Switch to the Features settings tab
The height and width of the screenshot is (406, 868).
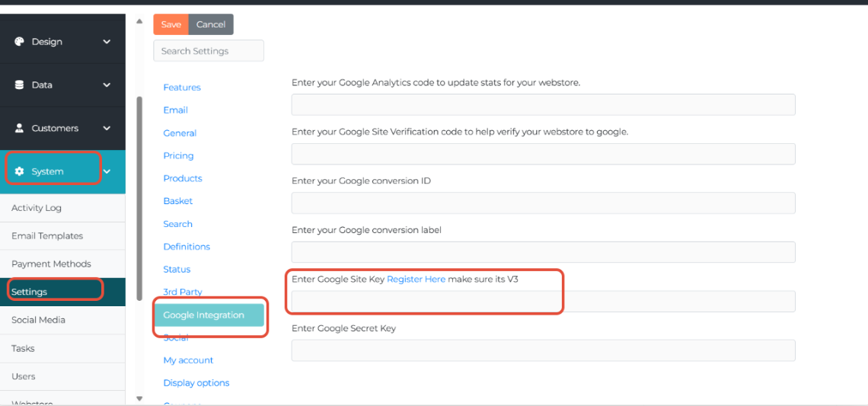tap(182, 88)
